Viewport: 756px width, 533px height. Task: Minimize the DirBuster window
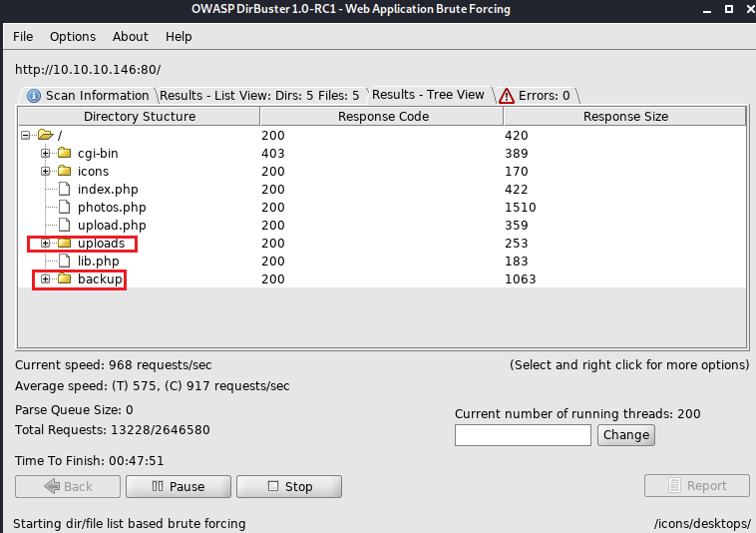pos(707,11)
